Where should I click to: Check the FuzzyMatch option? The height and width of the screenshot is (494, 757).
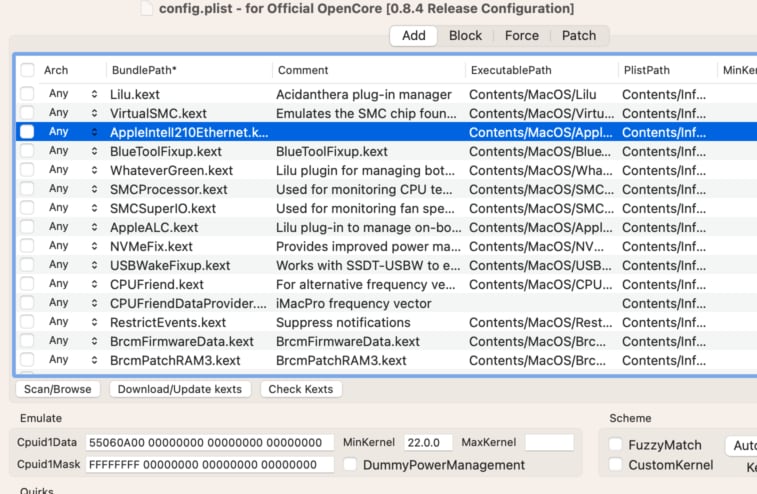pyautogui.click(x=616, y=444)
